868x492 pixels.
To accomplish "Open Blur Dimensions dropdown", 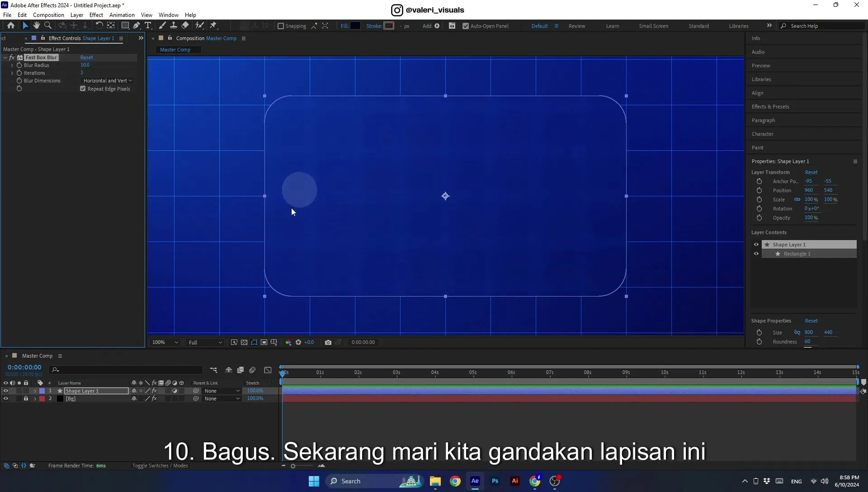I will (x=108, y=80).
